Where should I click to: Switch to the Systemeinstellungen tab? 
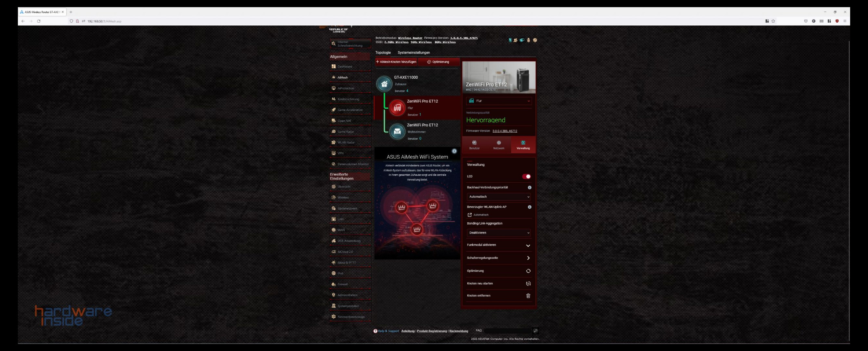pyautogui.click(x=414, y=53)
